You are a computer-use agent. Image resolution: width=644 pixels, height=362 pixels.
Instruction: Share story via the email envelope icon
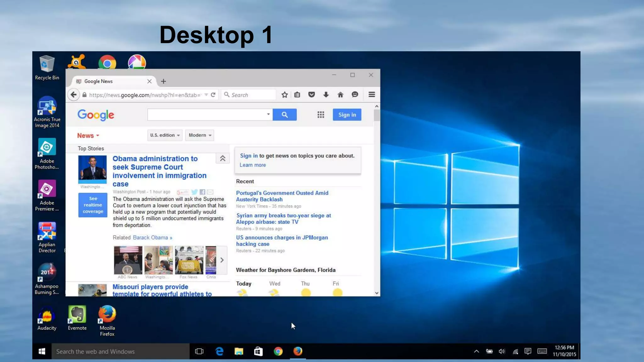tap(210, 192)
